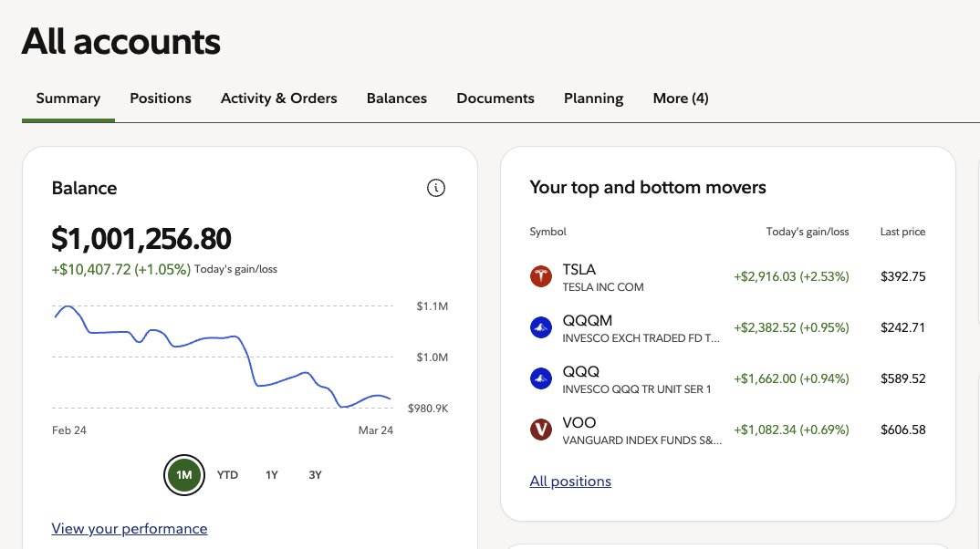Click the $1.1M chart axis label

[x=433, y=306]
